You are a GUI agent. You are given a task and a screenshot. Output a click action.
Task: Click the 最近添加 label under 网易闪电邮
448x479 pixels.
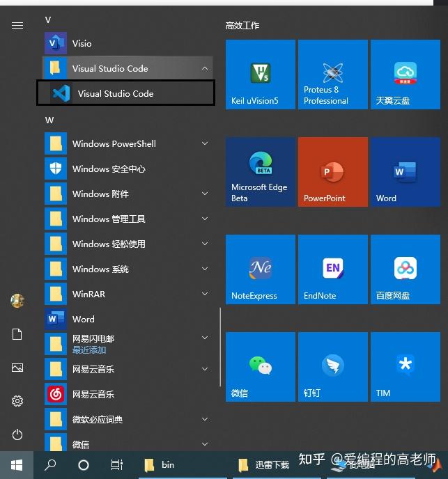coord(89,350)
